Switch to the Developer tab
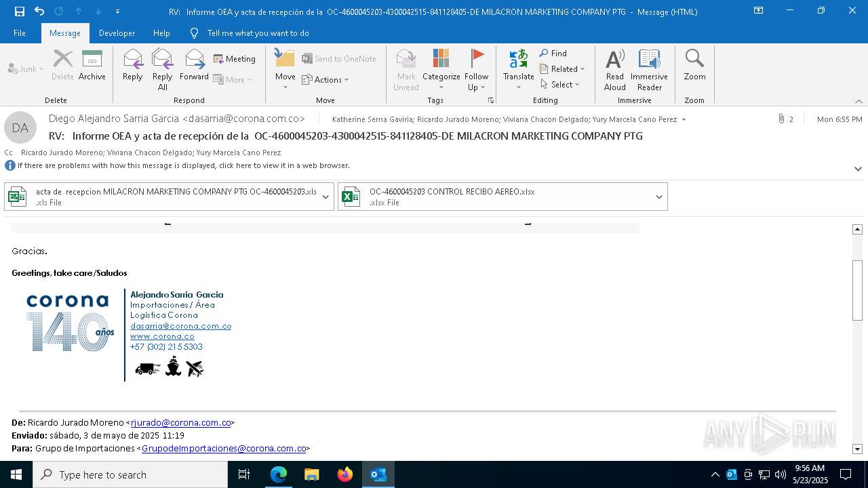The height and width of the screenshot is (488, 868). (117, 33)
